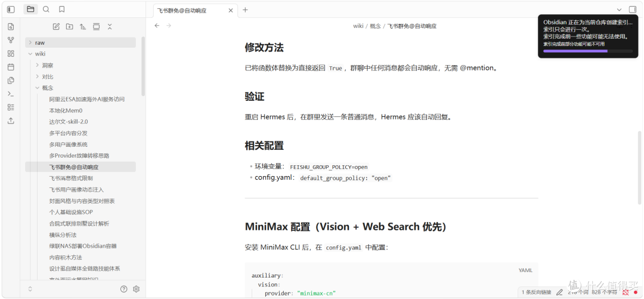Open a new tab with plus

[x=245, y=10]
